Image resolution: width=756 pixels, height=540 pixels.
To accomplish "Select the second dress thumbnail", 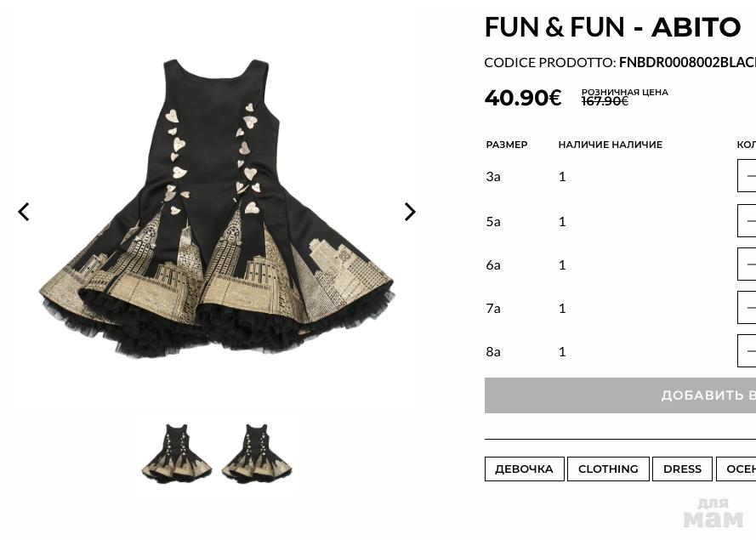I will point(257,452).
